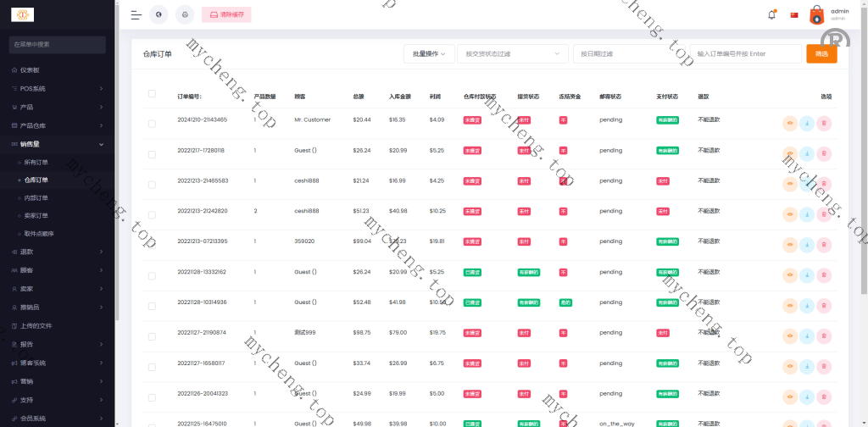Viewport: 868px width, 427px height.
Task: Open 所有订单 in the sidebar
Action: pos(36,162)
